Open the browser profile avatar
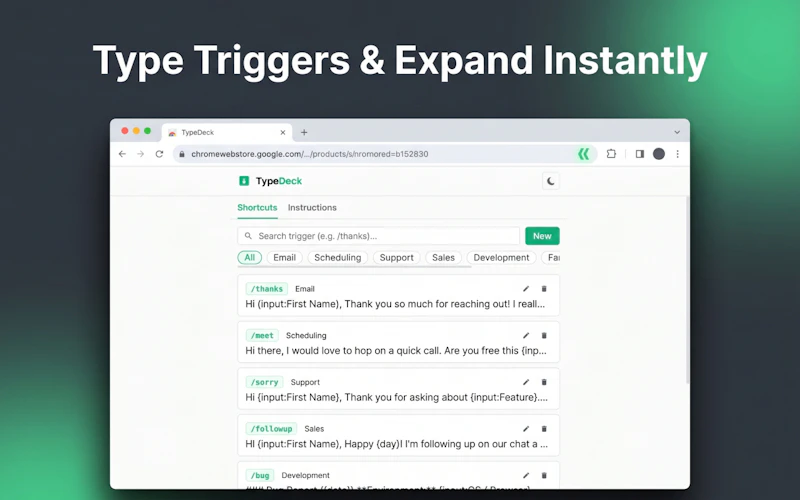The image size is (800, 500). point(659,154)
